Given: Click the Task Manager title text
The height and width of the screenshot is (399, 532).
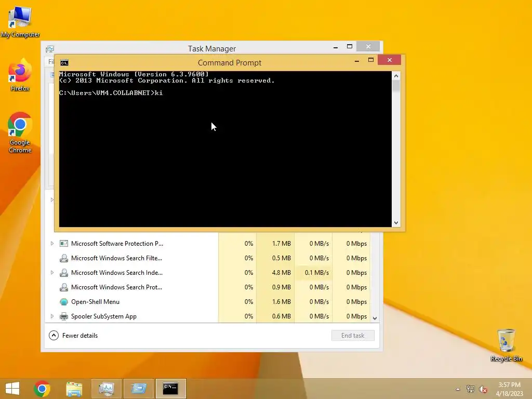Looking at the screenshot, I should tap(212, 49).
